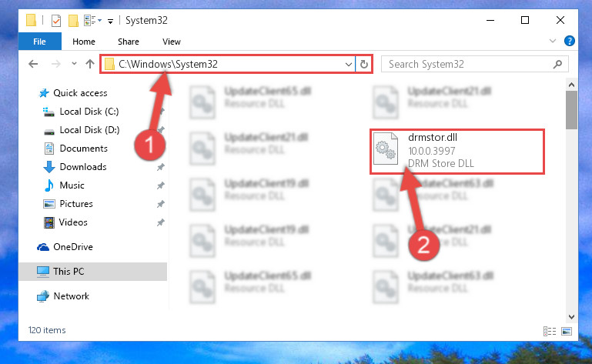
Task: Open the File menu tab
Action: tap(39, 41)
